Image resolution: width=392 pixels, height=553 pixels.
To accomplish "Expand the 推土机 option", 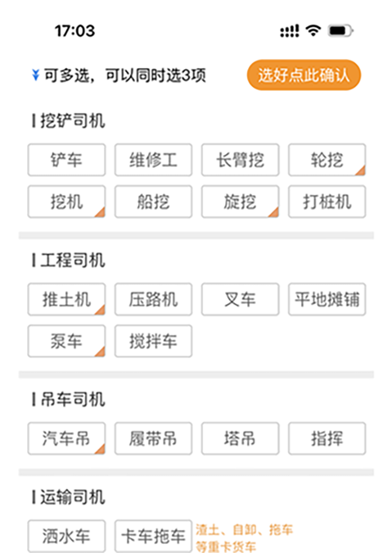I will tap(66, 299).
